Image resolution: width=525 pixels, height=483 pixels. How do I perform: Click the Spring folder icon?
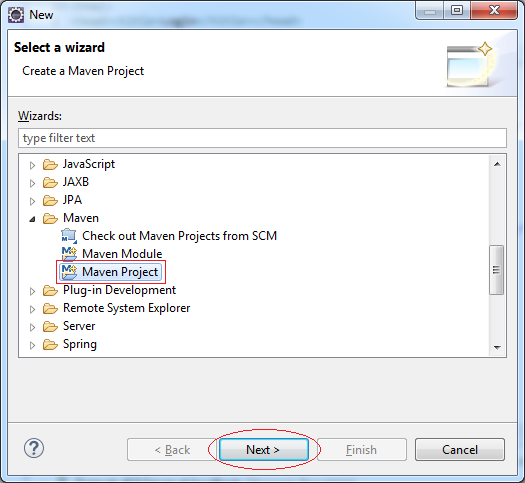(x=50, y=344)
